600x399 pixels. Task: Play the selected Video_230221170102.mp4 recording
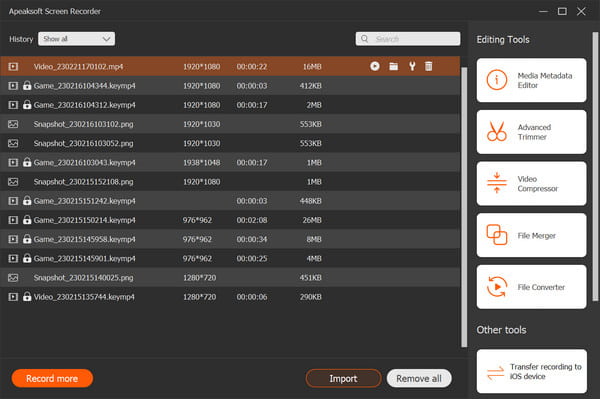pyautogui.click(x=375, y=66)
